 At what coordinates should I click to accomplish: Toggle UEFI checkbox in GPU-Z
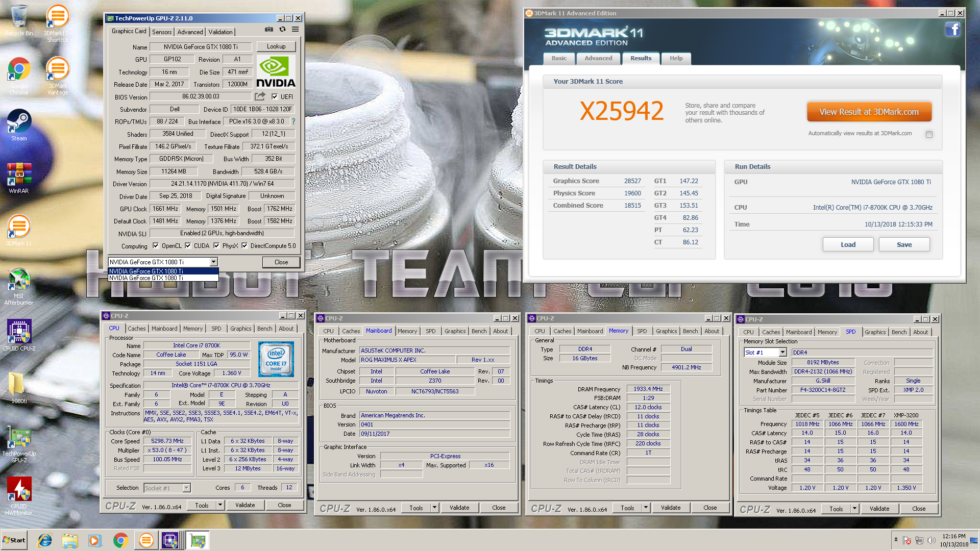(x=275, y=96)
